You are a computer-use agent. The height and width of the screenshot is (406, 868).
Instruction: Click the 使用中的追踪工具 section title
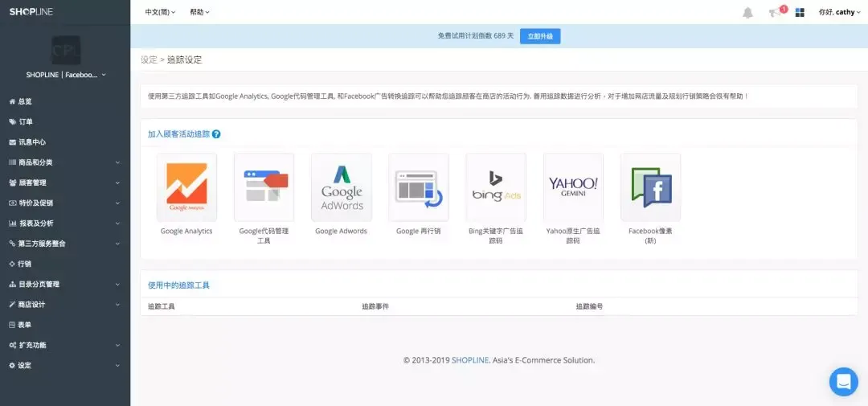(x=178, y=285)
